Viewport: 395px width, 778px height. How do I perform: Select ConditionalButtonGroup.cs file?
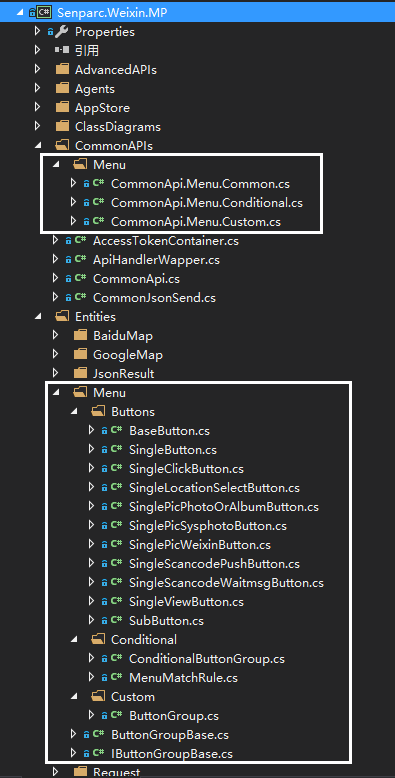[x=207, y=659]
